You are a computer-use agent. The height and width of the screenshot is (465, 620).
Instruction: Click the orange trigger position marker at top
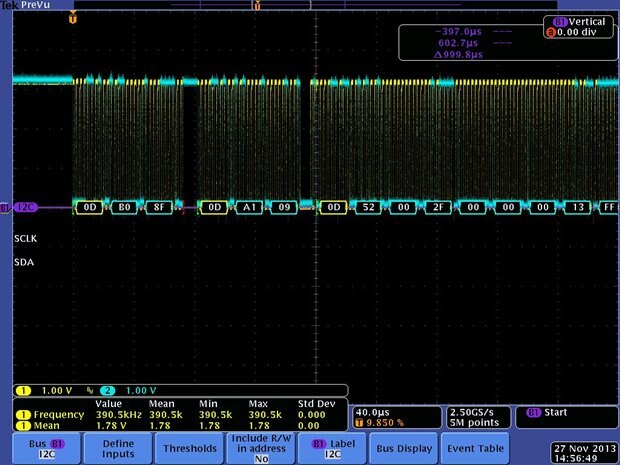(x=72, y=18)
